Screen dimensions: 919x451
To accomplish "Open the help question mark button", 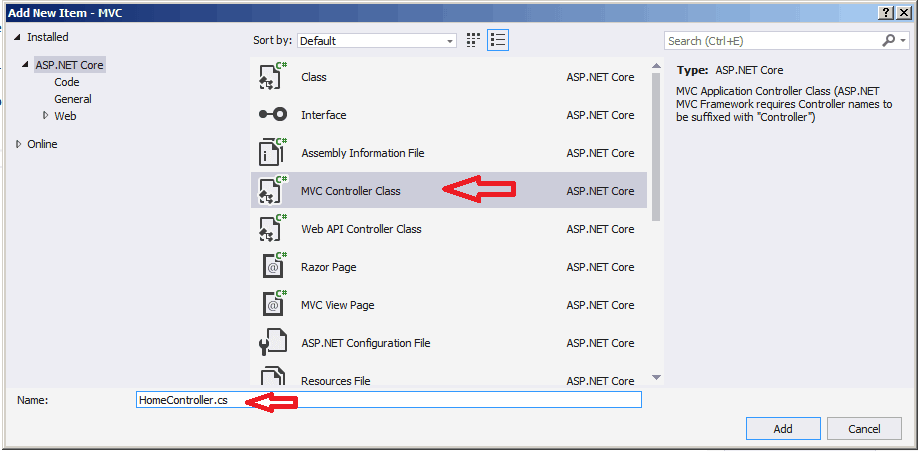I will [887, 13].
